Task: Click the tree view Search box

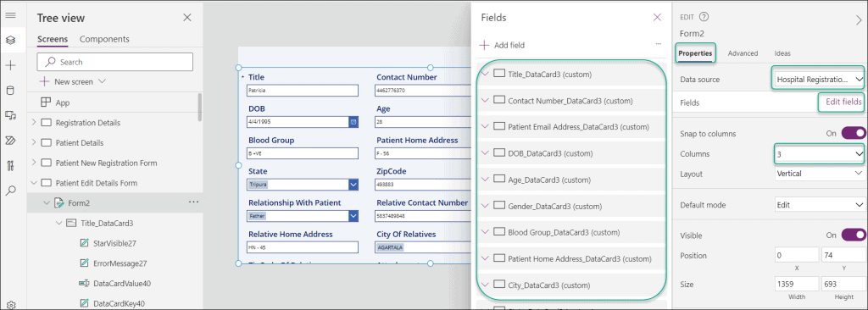Action: tap(115, 62)
